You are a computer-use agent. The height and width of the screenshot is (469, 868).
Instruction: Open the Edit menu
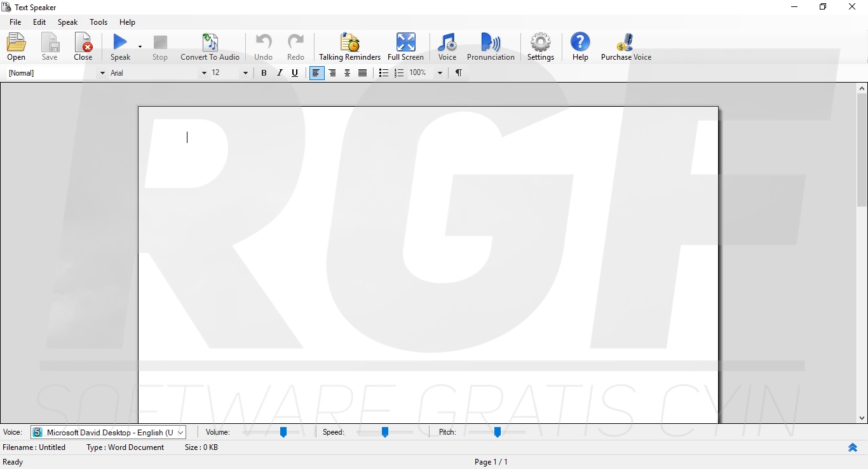point(39,22)
